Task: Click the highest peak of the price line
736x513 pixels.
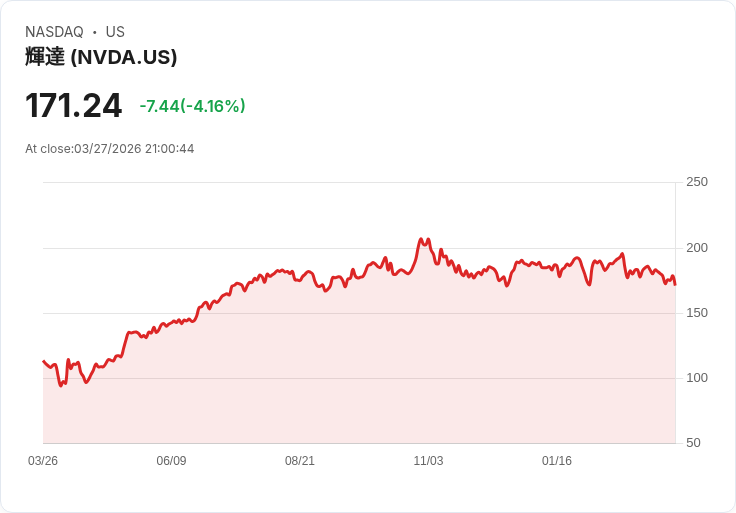Action: pos(421,239)
